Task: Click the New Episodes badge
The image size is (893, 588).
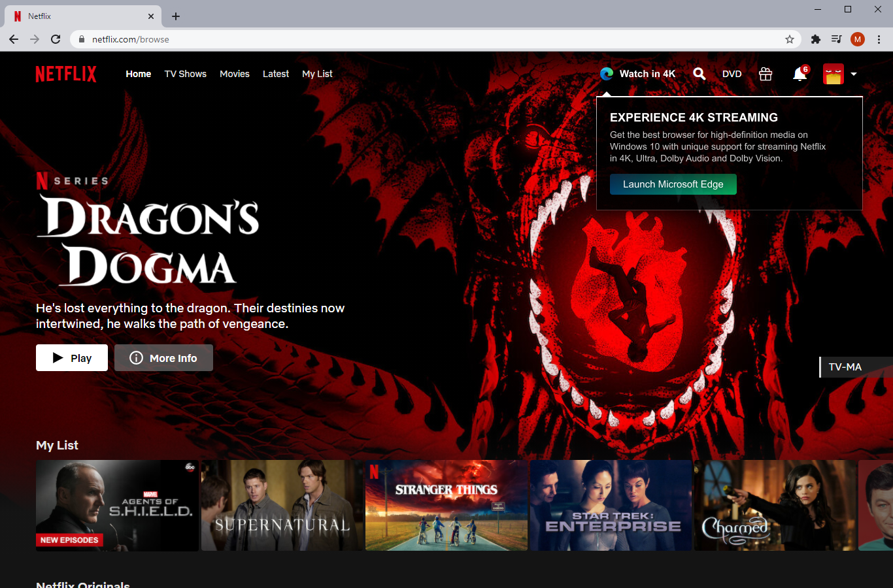Action: click(x=69, y=540)
